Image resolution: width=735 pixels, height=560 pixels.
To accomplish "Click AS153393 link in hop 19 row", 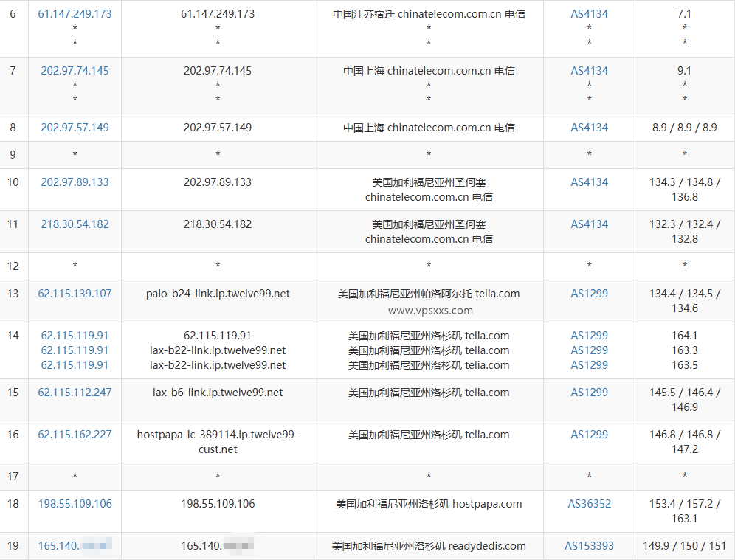I will (589, 546).
